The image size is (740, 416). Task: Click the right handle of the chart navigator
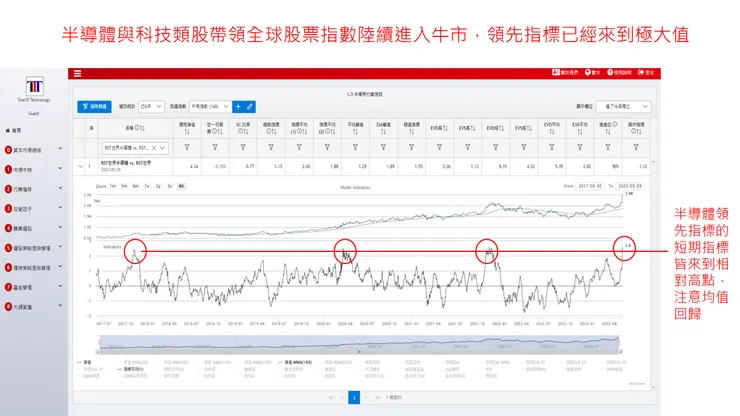tap(618, 342)
